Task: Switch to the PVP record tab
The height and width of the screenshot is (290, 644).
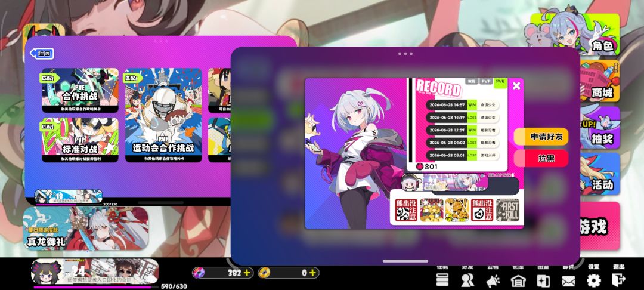Action: click(486, 81)
